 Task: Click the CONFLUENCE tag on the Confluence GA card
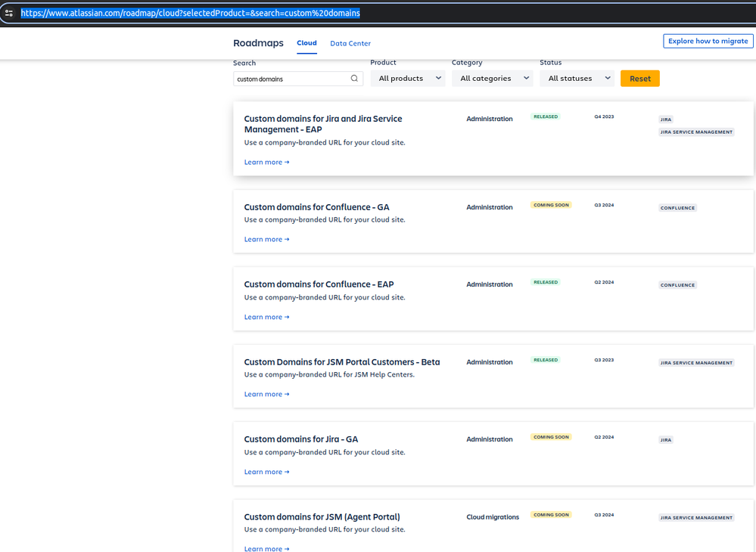coord(677,207)
